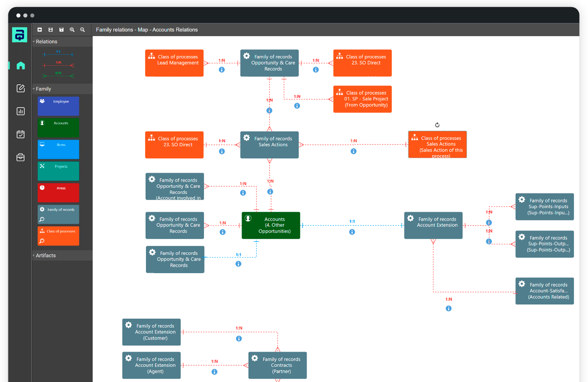This screenshot has height=382, width=588.
Task: Select the Employee family tile
Action: (58, 106)
